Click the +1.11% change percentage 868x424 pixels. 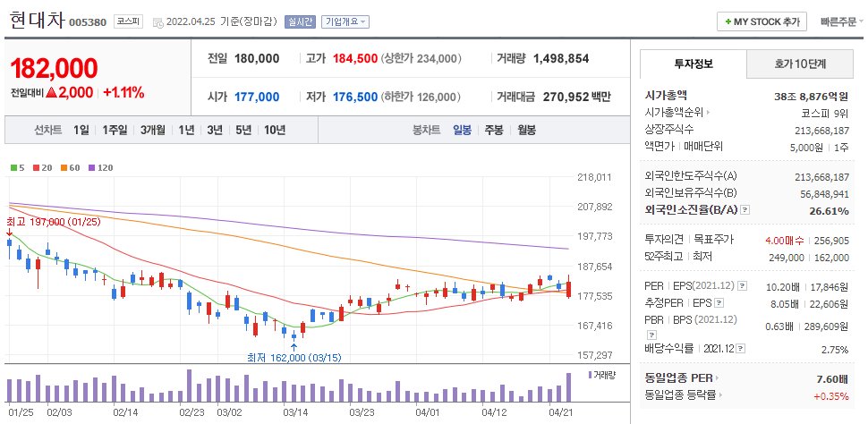coord(124,92)
